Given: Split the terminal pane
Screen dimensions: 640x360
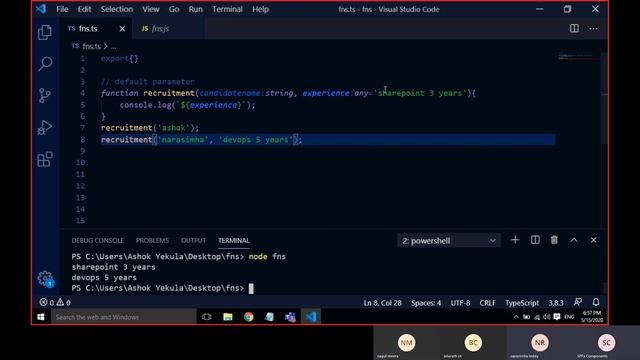Looking at the screenshot, I should click(535, 240).
